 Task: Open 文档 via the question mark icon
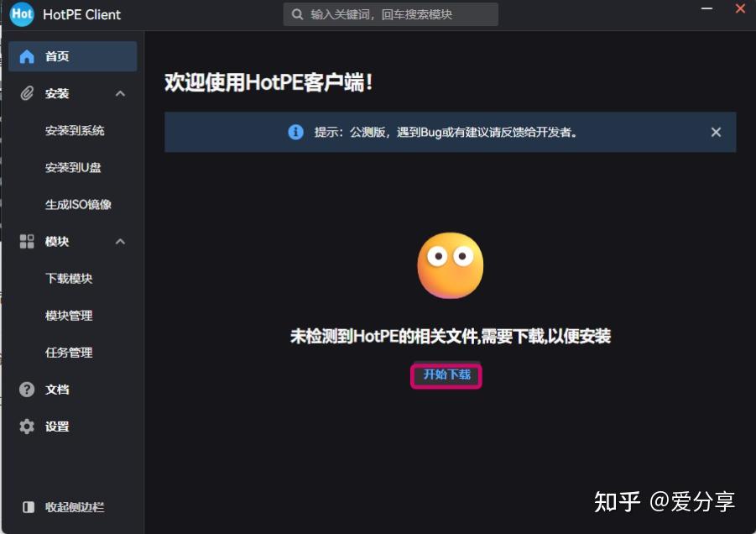[x=25, y=389]
